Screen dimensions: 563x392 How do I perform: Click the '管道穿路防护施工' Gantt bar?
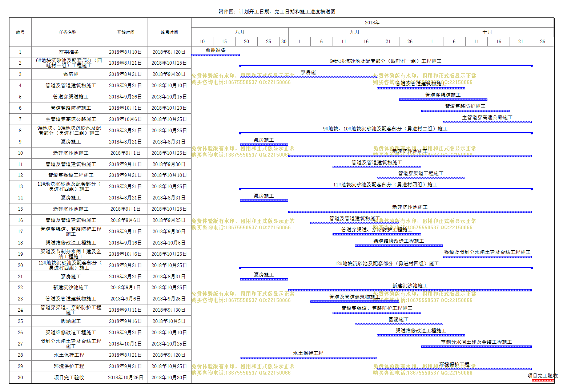click(465, 111)
